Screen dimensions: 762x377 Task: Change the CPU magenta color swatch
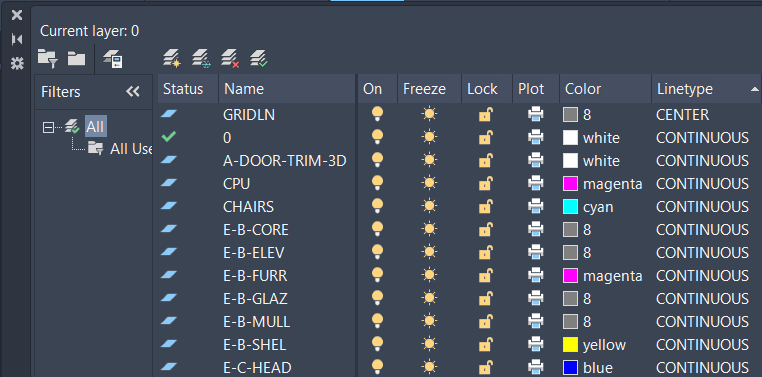(x=571, y=184)
